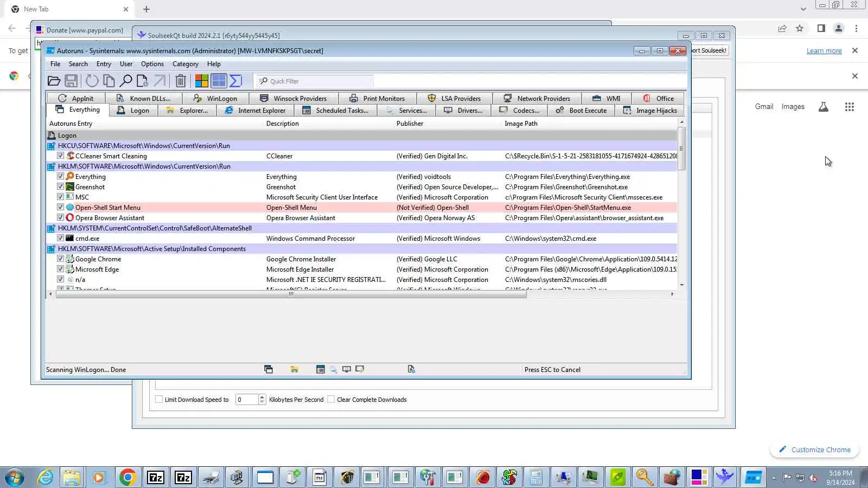The height and width of the screenshot is (488, 868).
Task: Click the Customize Chrome button
Action: (814, 450)
